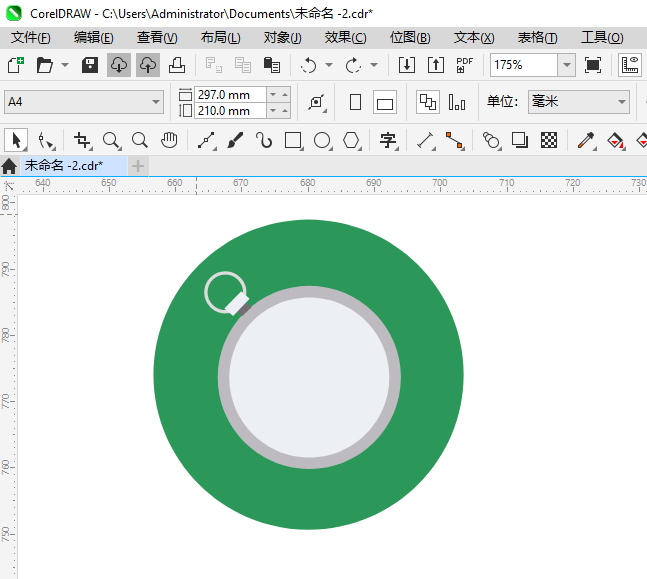
Task: Click the page width 297.0 mm field
Action: tap(230, 94)
